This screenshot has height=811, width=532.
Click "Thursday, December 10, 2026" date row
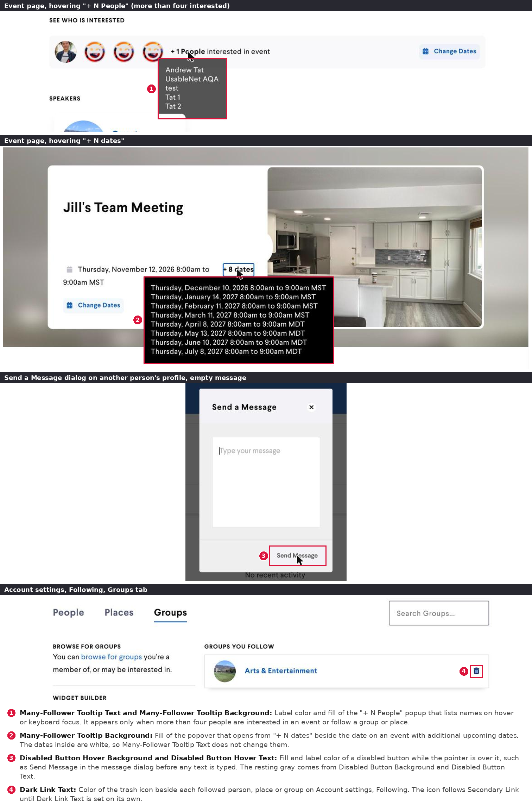click(238, 288)
